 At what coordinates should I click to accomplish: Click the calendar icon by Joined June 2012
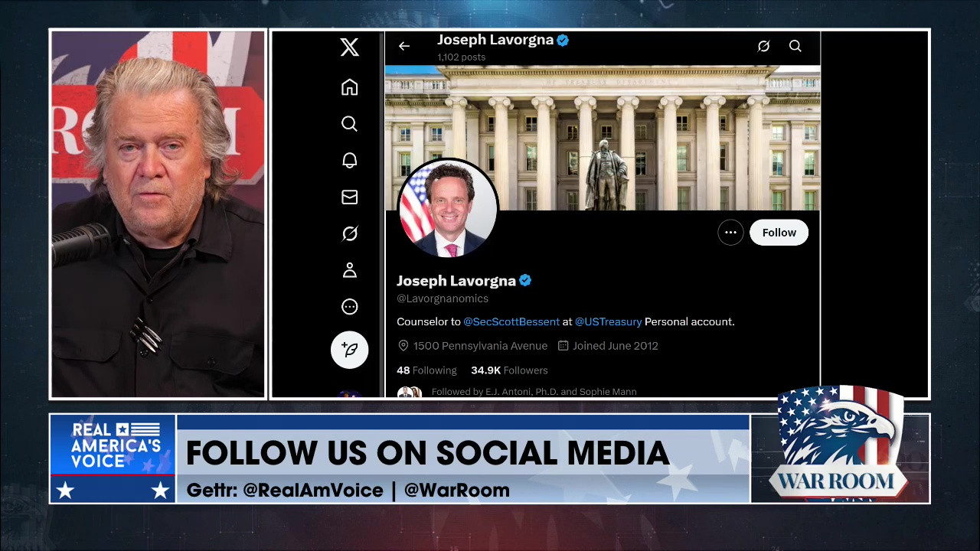563,346
